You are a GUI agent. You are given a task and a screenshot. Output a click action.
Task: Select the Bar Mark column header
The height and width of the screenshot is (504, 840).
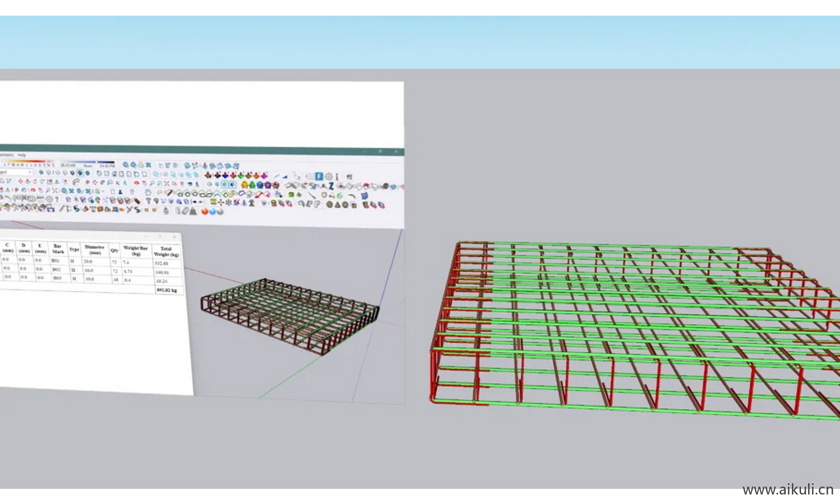(x=57, y=249)
